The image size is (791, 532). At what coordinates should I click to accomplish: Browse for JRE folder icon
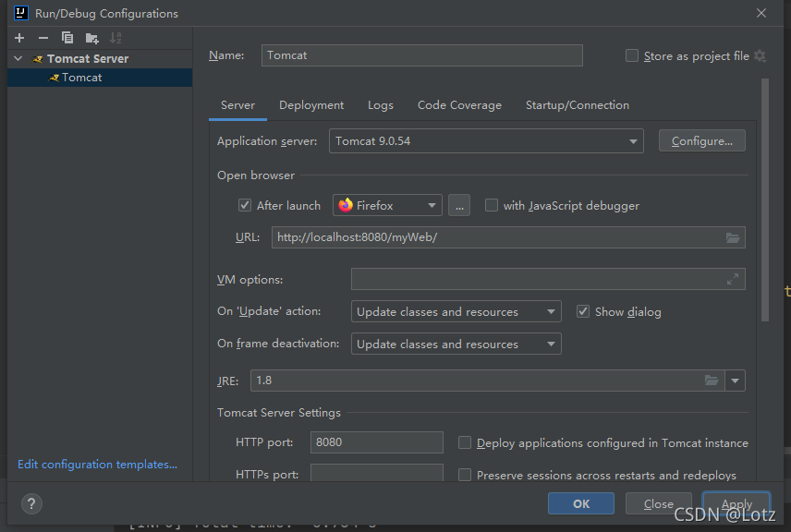[712, 381]
